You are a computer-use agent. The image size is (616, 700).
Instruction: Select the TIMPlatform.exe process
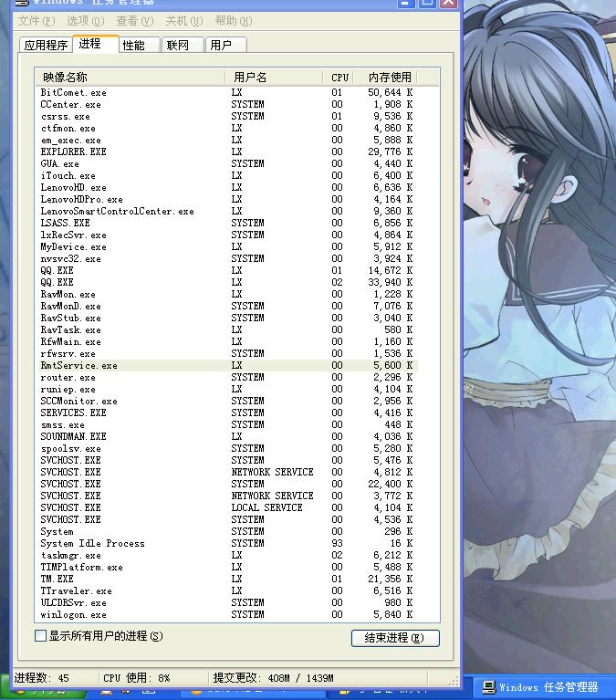226,567
